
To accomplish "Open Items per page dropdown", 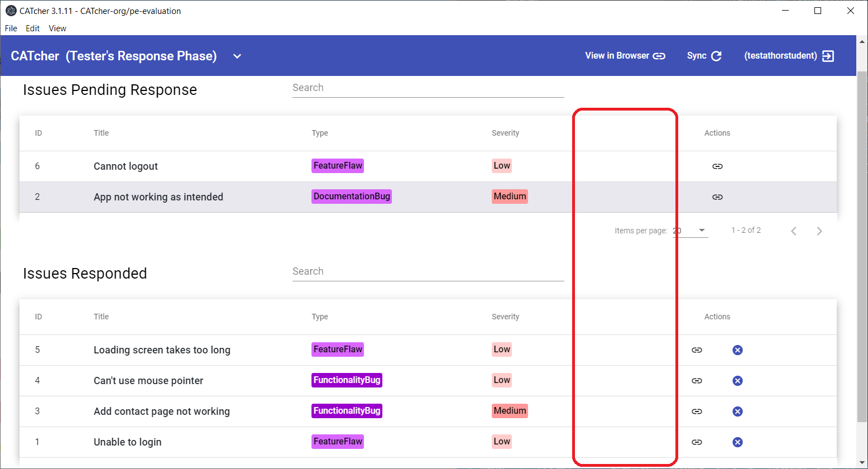I will click(x=690, y=231).
